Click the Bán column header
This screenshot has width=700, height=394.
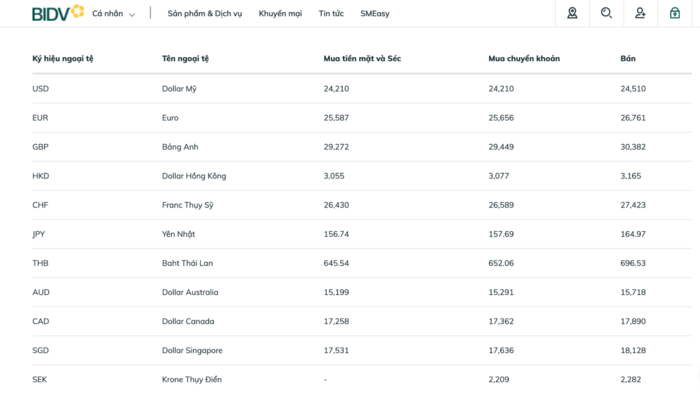click(628, 58)
